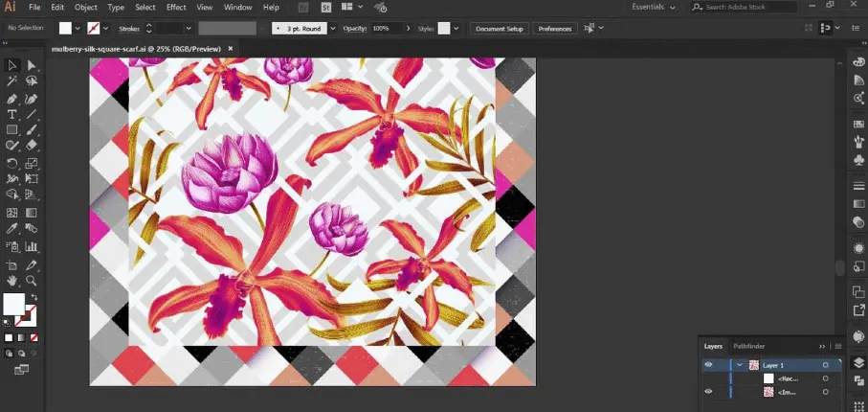Select the Selection tool arrow
This screenshot has height=412, width=868.
12,65
